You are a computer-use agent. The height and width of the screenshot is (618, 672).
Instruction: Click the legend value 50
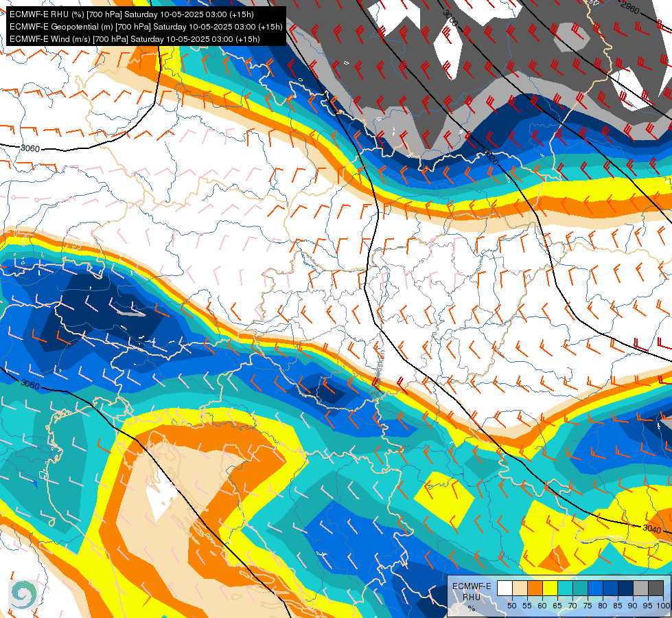coord(511,606)
